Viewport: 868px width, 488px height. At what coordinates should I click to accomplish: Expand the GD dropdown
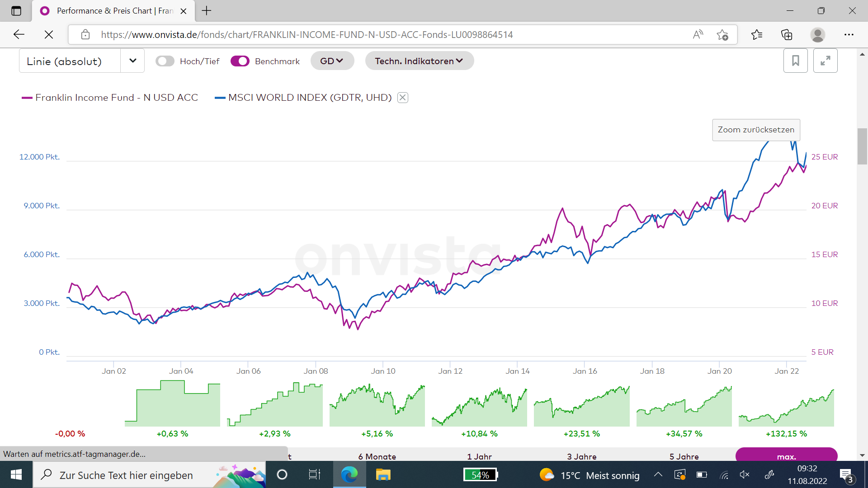[x=332, y=61]
